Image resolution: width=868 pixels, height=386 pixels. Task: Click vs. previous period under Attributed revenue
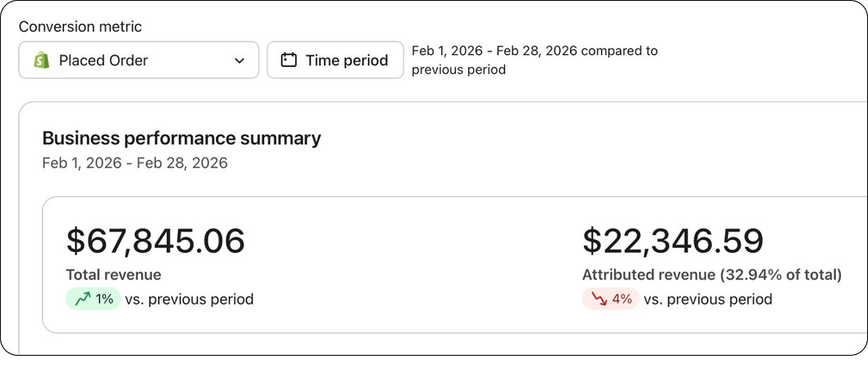[708, 299]
